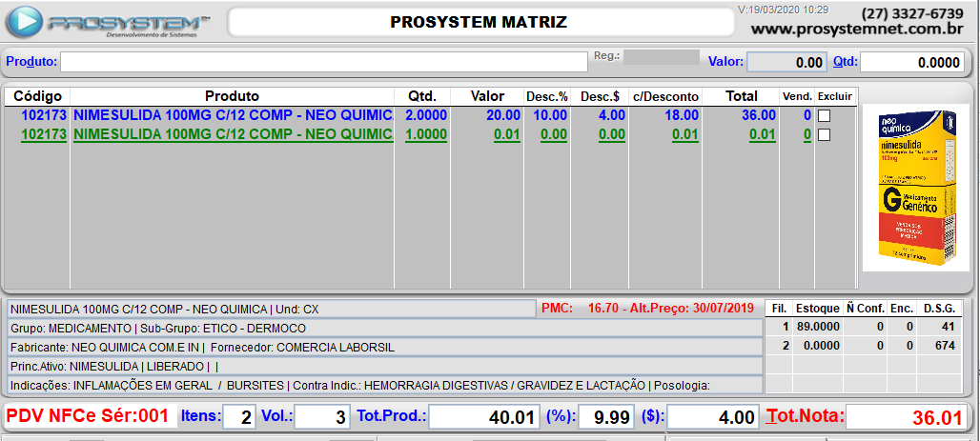Click the Estoque column header in stock table
The width and height of the screenshot is (980, 441).
[x=818, y=308]
